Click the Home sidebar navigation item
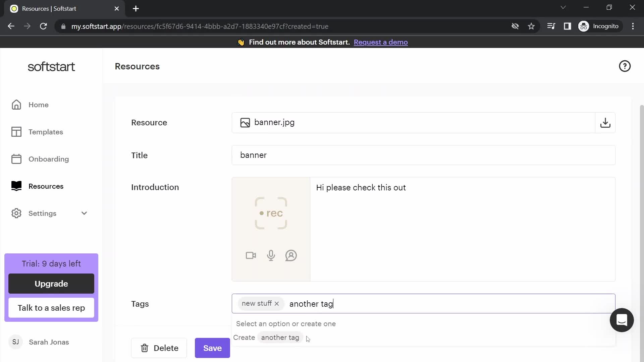The height and width of the screenshot is (362, 644). click(x=38, y=105)
